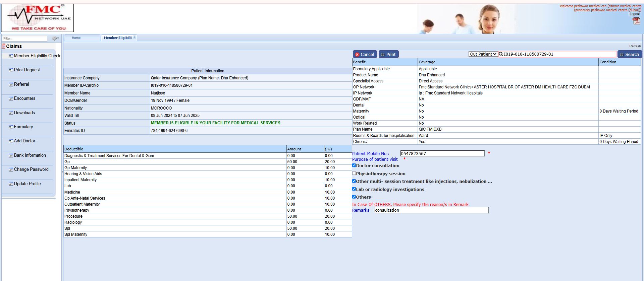Click the Claims calendar icon
This screenshot has width=644, height=281.
point(3,46)
